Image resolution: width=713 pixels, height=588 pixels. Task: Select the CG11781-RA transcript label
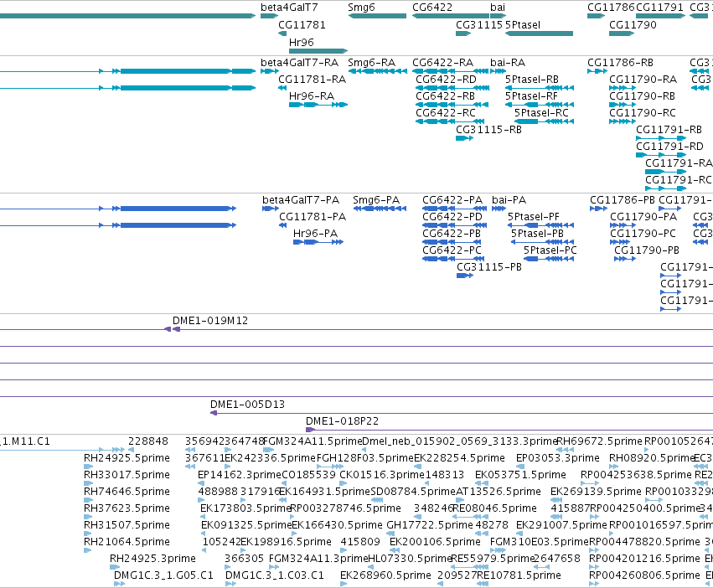313,80
